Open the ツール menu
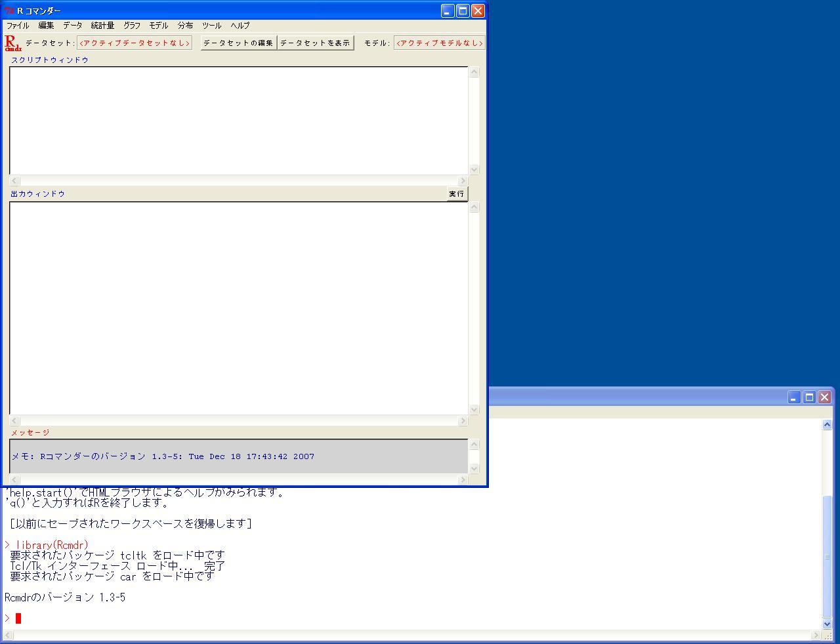 (x=211, y=26)
